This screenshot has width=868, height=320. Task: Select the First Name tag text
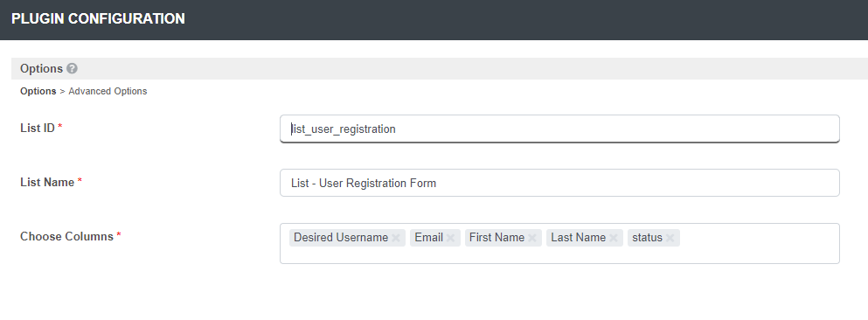[496, 238]
